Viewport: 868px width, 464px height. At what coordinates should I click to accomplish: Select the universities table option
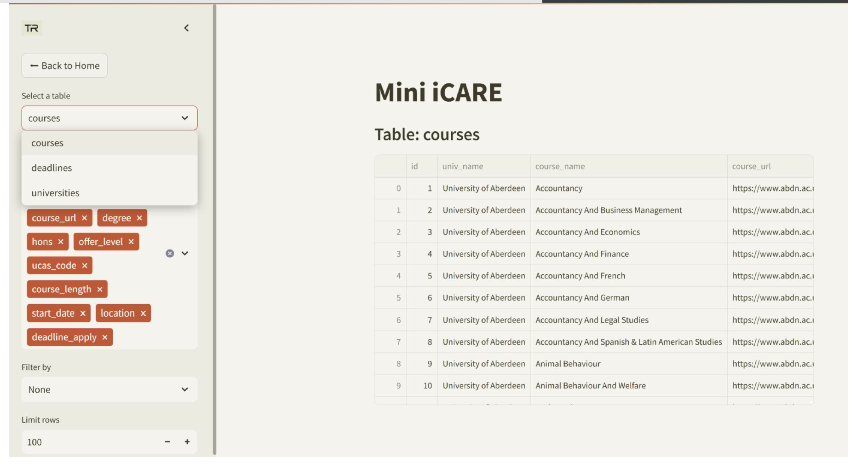pos(56,193)
